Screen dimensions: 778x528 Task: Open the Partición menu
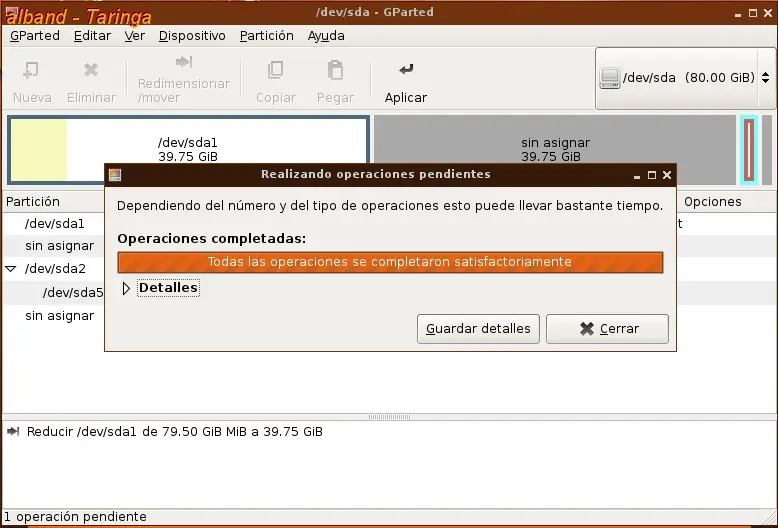point(266,36)
